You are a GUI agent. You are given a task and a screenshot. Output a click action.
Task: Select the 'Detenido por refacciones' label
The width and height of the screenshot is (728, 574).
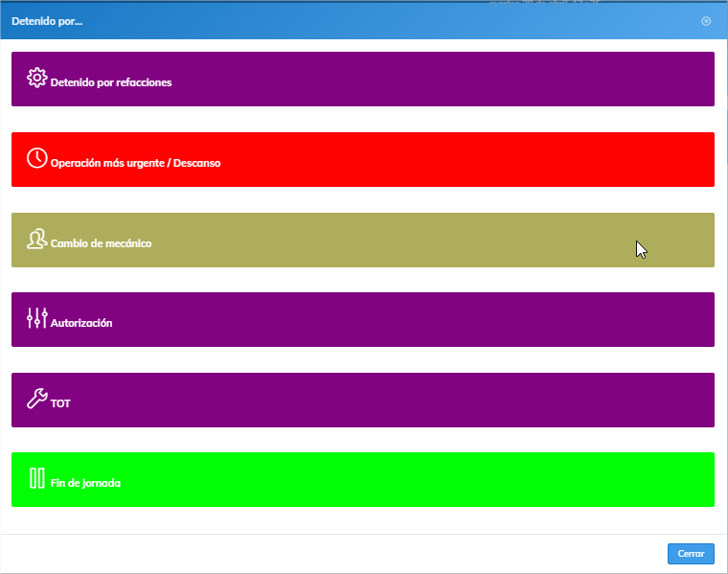coord(111,83)
